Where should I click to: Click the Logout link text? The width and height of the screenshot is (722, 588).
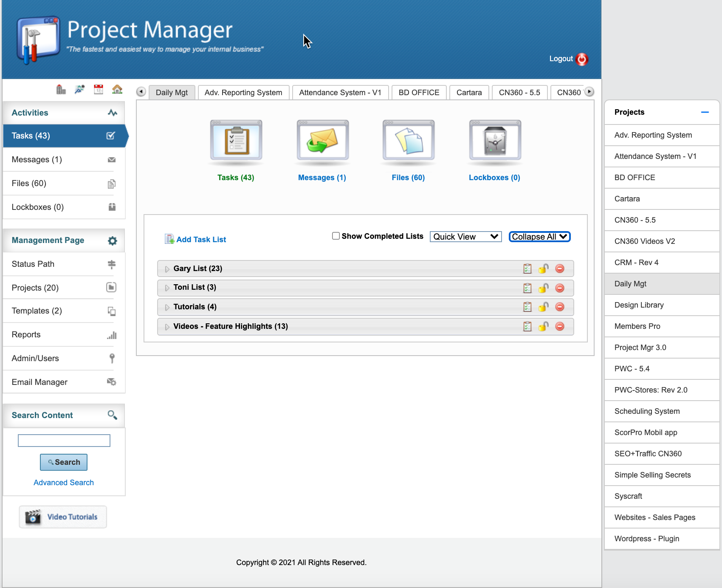[x=561, y=59]
